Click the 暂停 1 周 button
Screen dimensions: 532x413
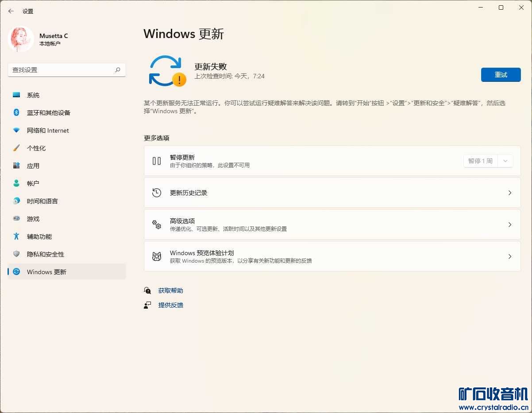[x=481, y=161]
